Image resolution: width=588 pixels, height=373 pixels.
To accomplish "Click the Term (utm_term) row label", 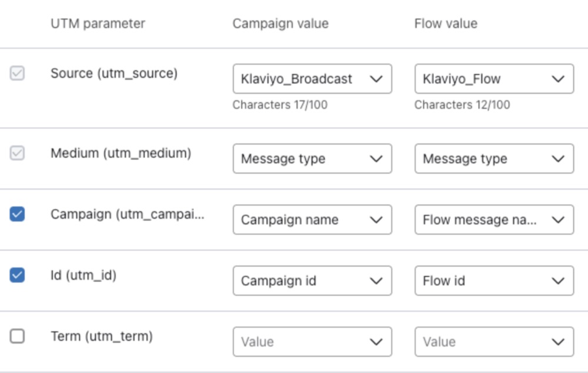I will click(101, 337).
